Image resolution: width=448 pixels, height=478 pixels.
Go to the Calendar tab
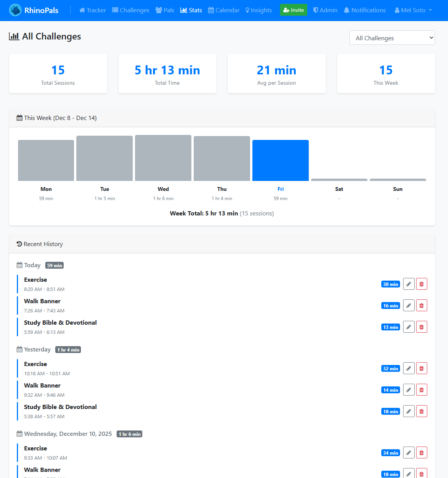pos(224,10)
